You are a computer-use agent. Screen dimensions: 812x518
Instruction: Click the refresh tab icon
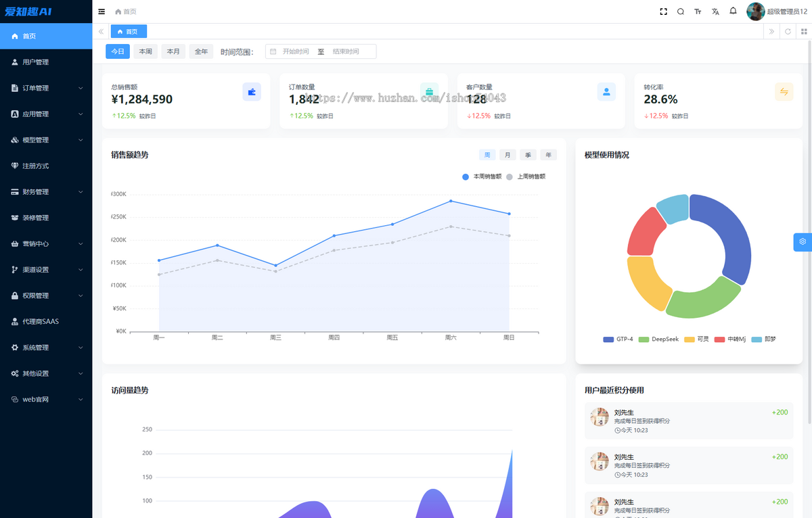coord(788,31)
